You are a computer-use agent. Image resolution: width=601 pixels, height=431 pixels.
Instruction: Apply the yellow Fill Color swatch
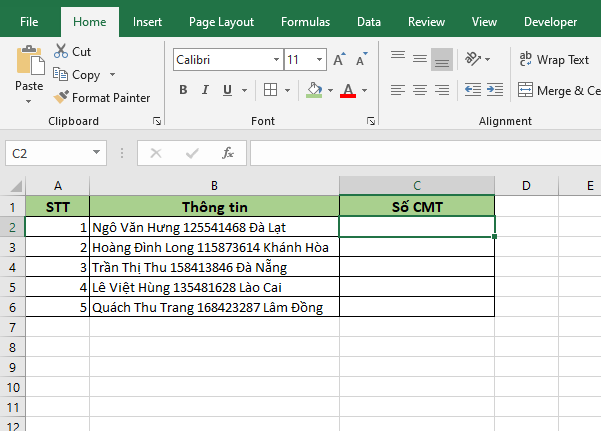(314, 90)
